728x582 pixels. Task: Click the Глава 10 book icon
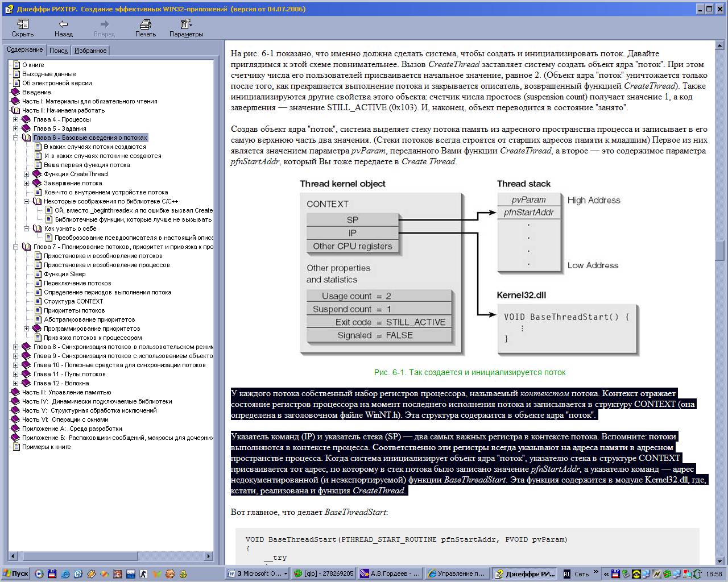26,365
